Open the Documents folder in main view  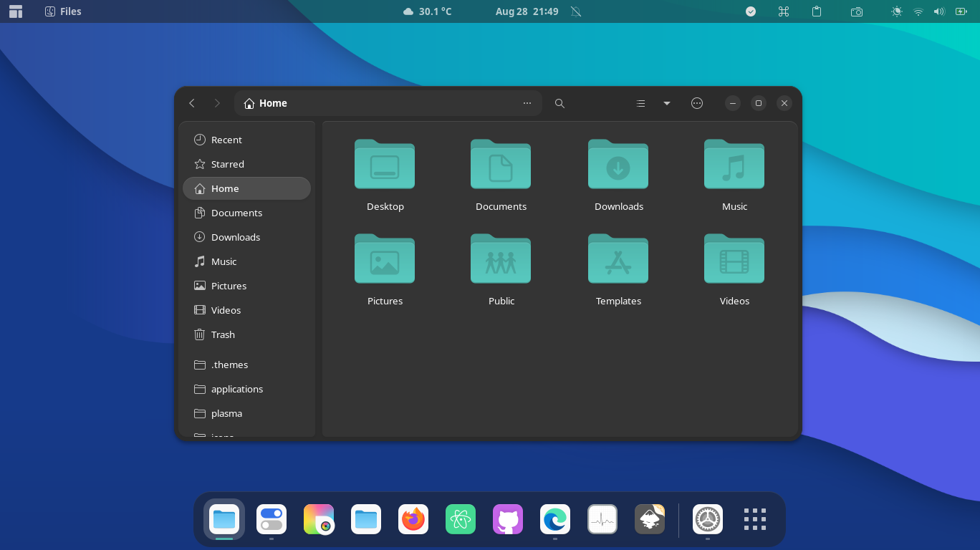coord(501,164)
